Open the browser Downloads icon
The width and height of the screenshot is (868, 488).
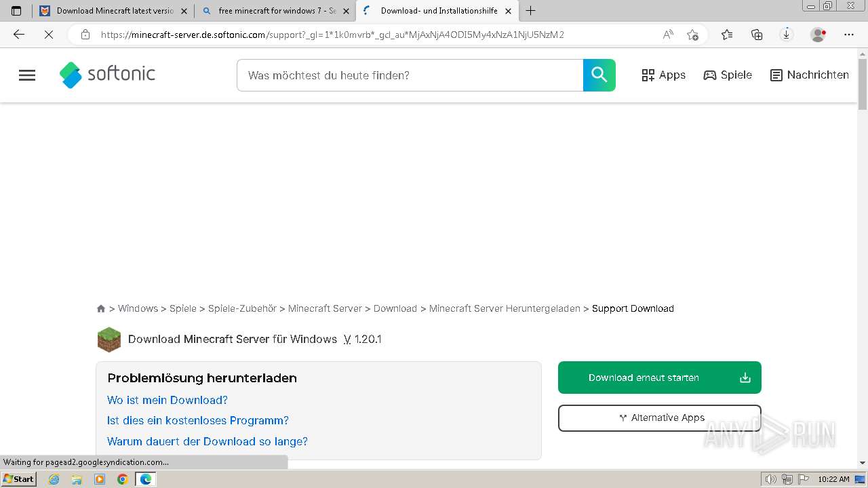(787, 35)
